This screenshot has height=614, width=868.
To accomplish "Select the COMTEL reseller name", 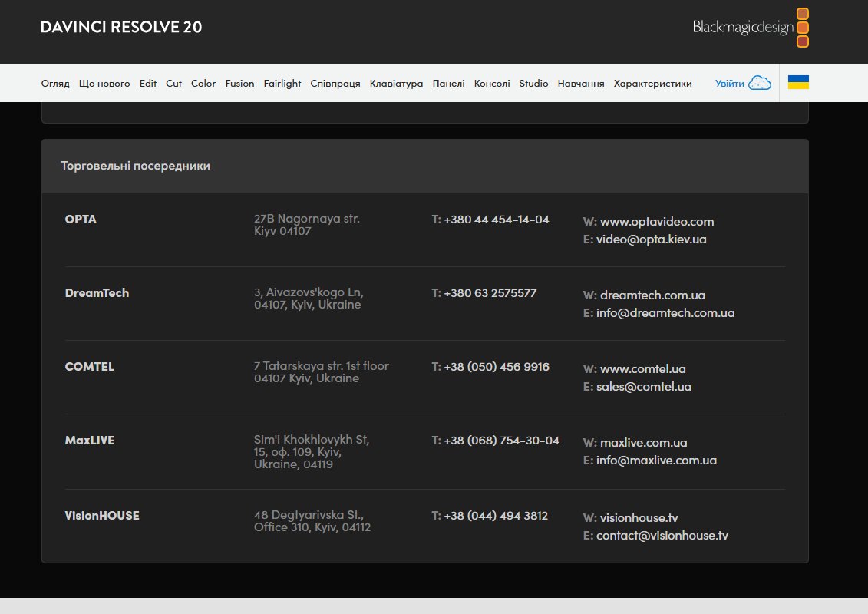I will (90, 367).
